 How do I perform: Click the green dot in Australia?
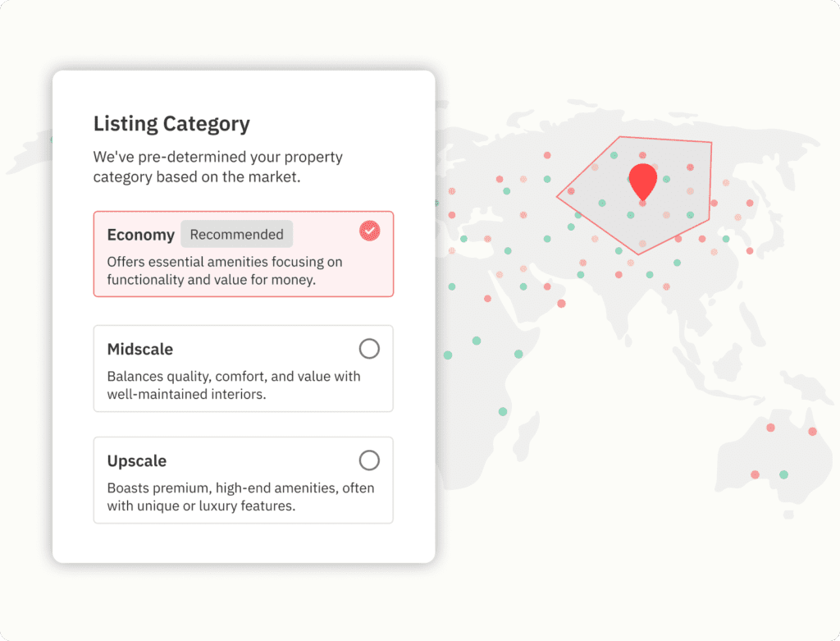click(x=783, y=474)
